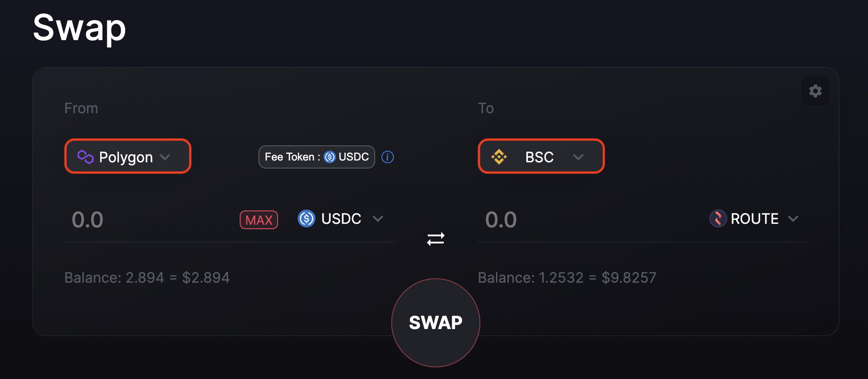Click the MAX amount button

click(x=259, y=220)
